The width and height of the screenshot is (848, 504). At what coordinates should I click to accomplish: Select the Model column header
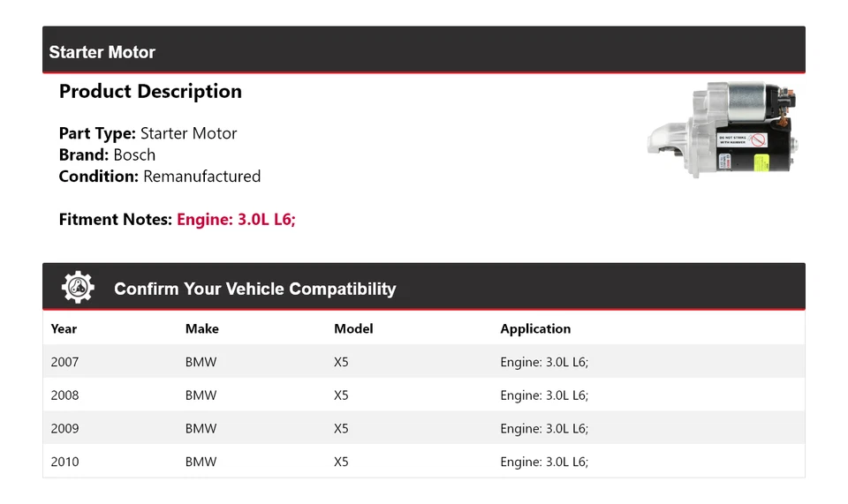coord(353,329)
